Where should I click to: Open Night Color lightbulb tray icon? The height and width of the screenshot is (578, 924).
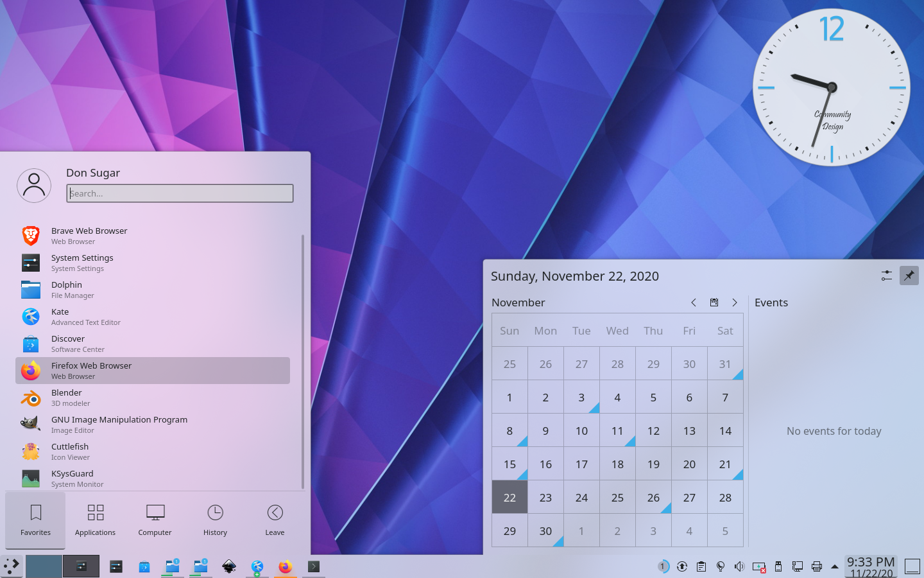tap(721, 566)
